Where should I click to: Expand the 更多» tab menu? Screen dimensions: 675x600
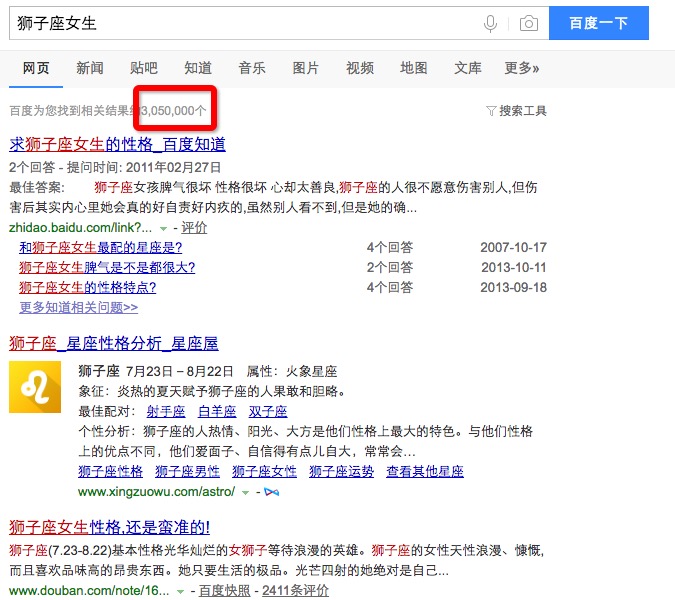[x=522, y=68]
